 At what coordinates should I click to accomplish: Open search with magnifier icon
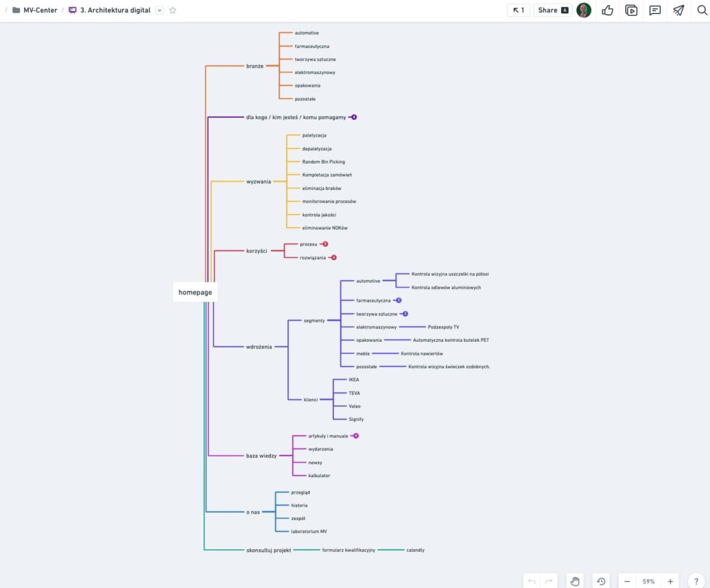click(x=701, y=10)
